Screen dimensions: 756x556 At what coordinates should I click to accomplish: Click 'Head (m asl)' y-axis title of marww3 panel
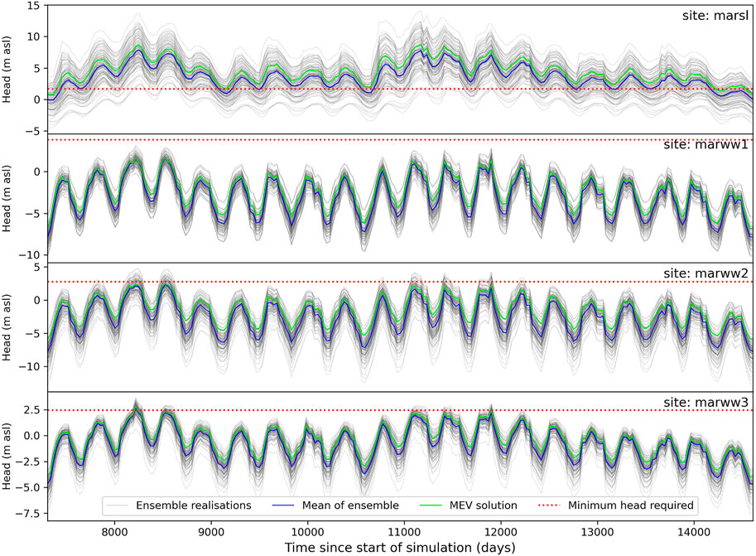click(x=7, y=456)
